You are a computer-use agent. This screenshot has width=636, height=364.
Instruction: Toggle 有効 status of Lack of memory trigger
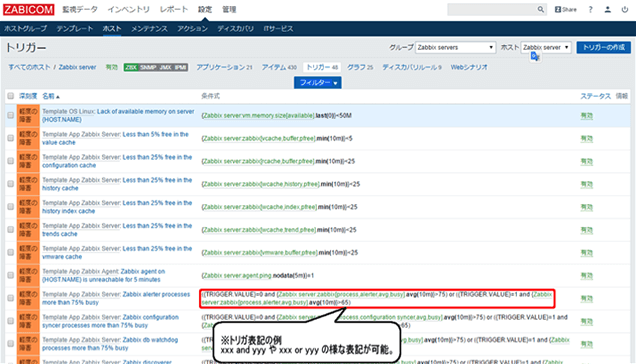click(x=587, y=116)
